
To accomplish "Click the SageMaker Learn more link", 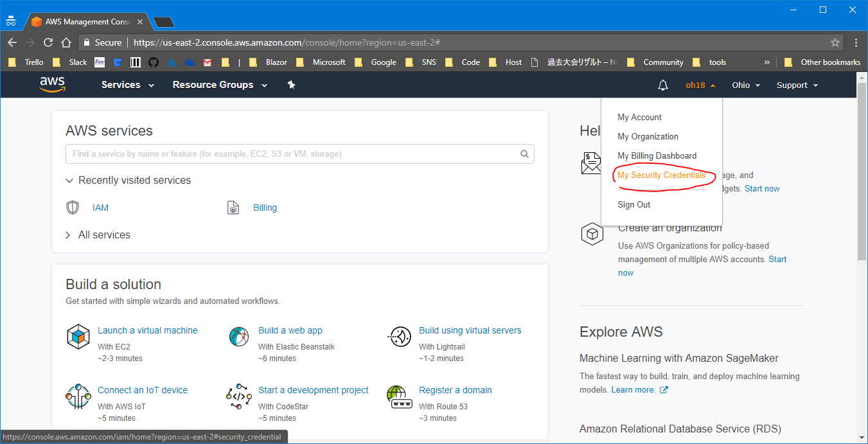I will point(633,390).
